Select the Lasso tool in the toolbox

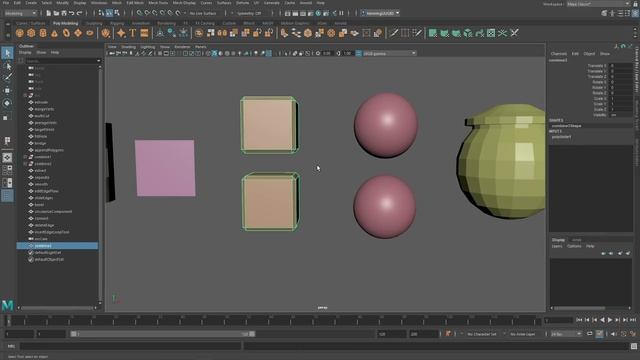click(x=7, y=66)
